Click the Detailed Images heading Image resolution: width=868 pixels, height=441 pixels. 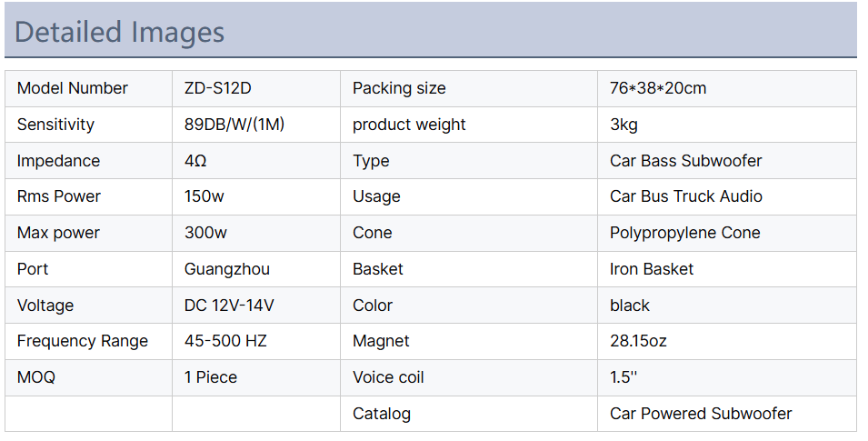(x=119, y=32)
